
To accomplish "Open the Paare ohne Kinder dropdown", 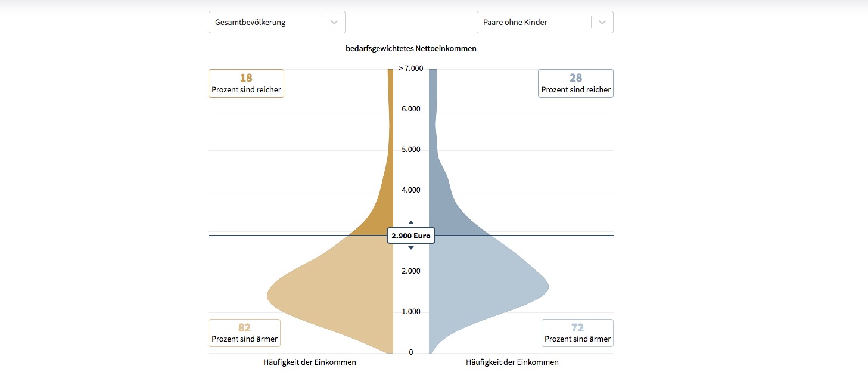I will (x=533, y=22).
